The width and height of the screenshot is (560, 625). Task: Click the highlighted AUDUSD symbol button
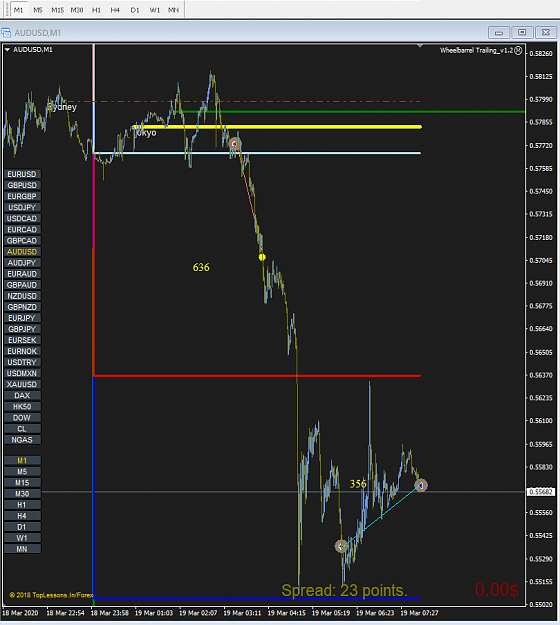coord(22,252)
